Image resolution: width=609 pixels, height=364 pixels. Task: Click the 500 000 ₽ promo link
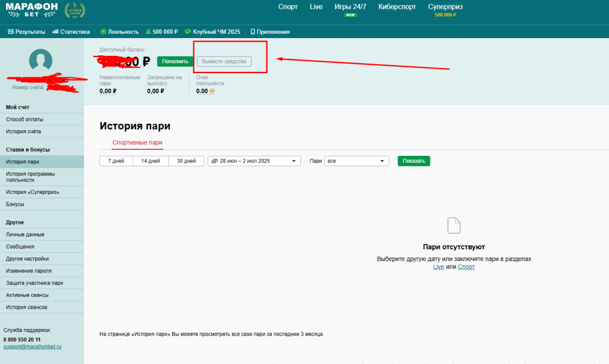tap(162, 32)
